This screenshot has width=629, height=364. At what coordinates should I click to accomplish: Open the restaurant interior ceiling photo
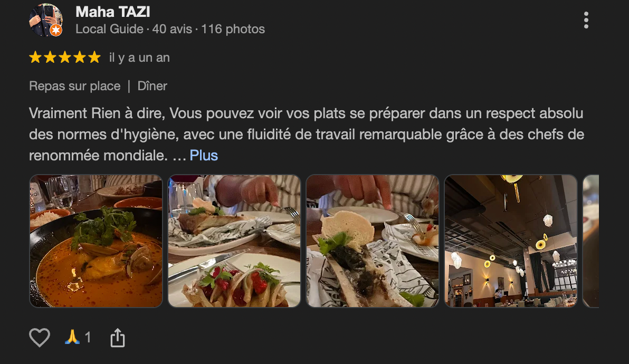click(x=511, y=241)
